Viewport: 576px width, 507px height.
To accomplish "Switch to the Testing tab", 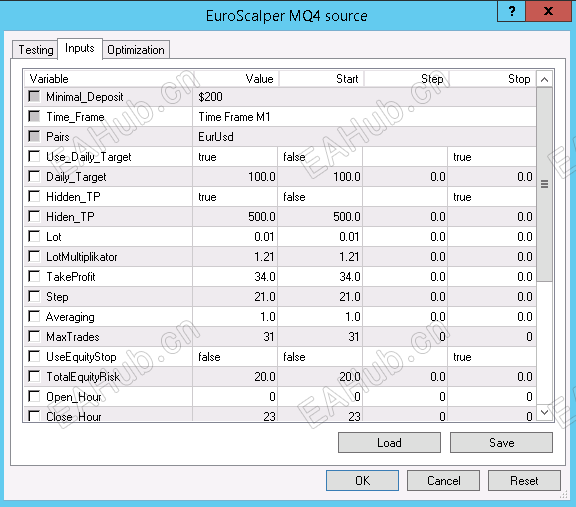I will pos(35,50).
